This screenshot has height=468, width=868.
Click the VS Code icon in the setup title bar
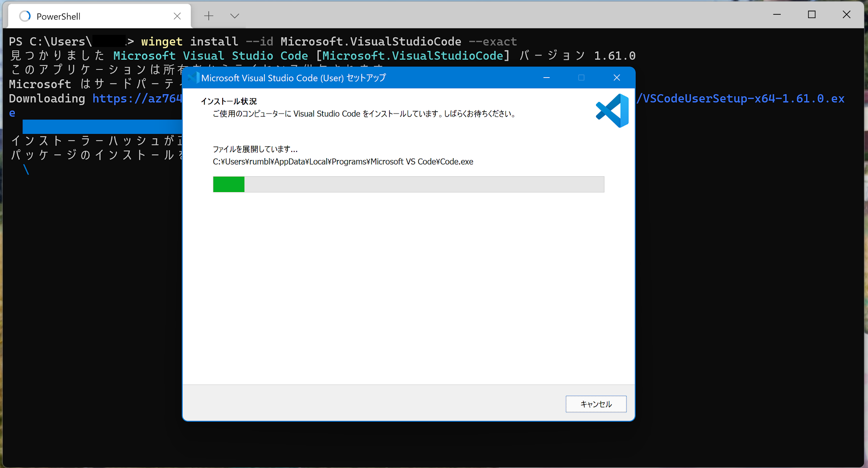(x=193, y=78)
